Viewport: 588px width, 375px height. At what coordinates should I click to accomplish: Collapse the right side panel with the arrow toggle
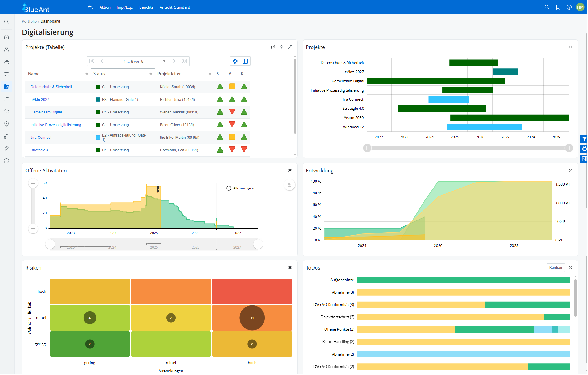pos(584,159)
